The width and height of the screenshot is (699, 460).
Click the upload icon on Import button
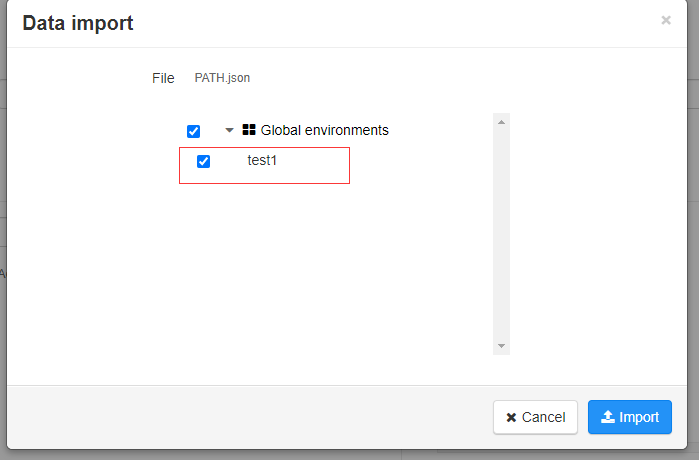tap(607, 417)
